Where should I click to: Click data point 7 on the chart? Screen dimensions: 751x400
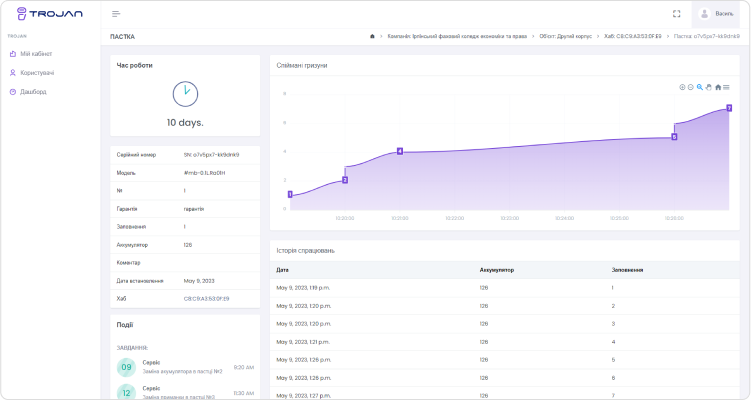click(729, 108)
